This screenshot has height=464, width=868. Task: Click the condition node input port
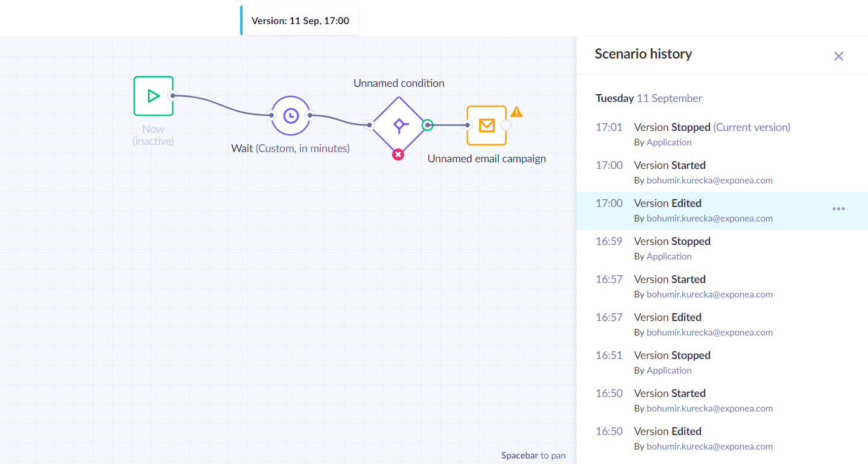(x=370, y=125)
